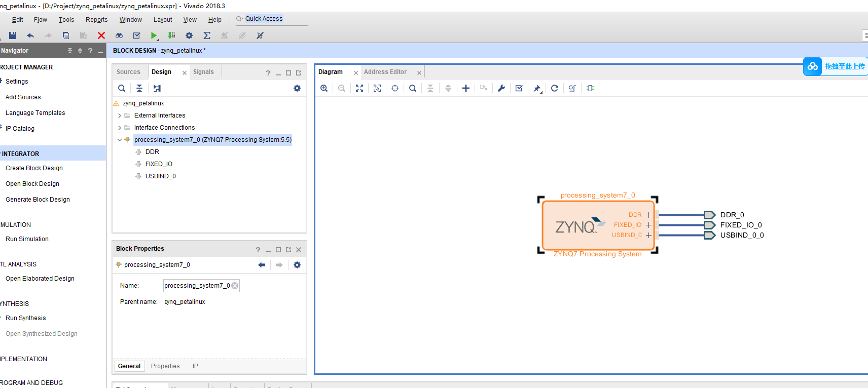Screen dimensions: 868x388
Task: Click Run Simulation in Navigator
Action: coord(27,239)
